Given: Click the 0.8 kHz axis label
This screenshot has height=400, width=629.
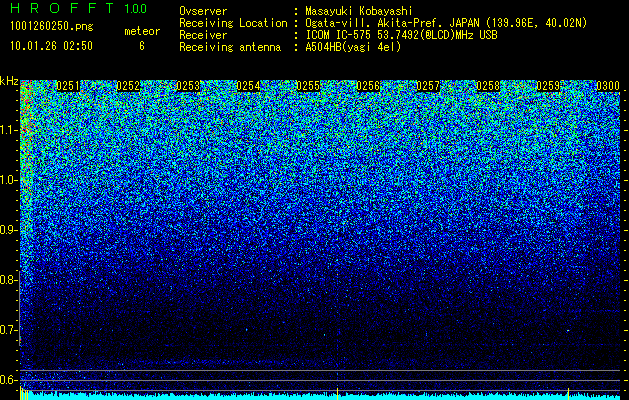Looking at the screenshot, I should (9, 280).
